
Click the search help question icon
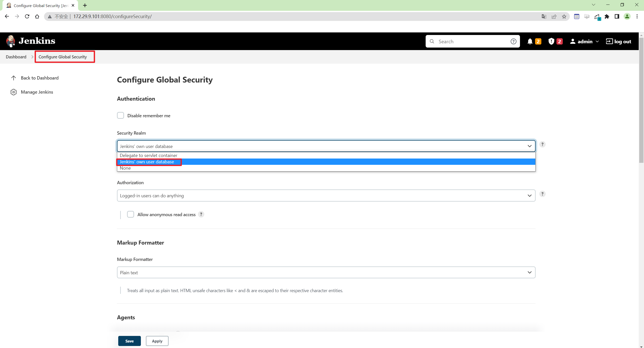pos(513,42)
